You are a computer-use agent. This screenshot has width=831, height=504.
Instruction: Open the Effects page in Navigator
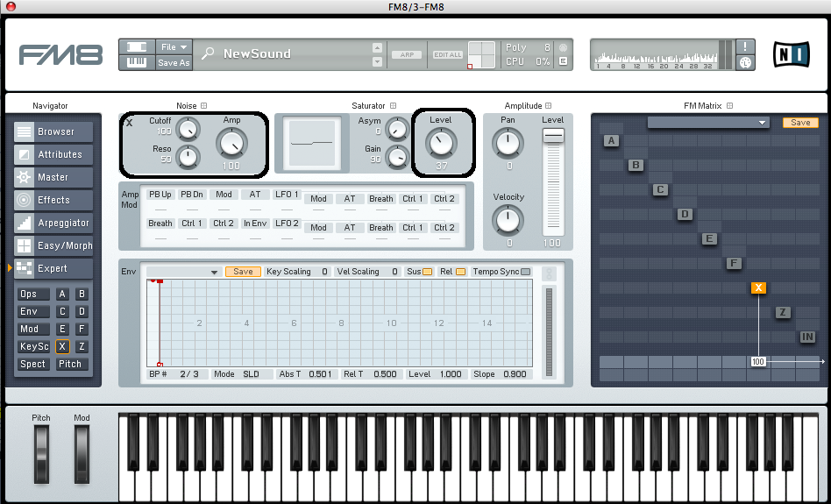pos(53,200)
